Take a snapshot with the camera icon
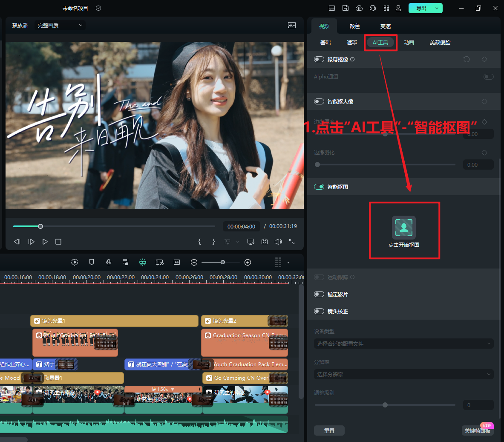504x442 pixels. point(265,241)
